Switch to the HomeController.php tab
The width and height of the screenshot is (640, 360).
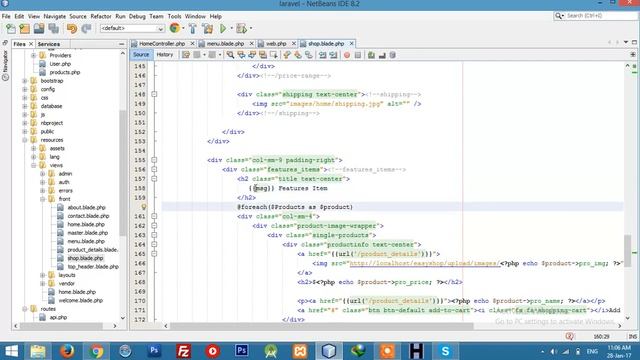click(162, 43)
